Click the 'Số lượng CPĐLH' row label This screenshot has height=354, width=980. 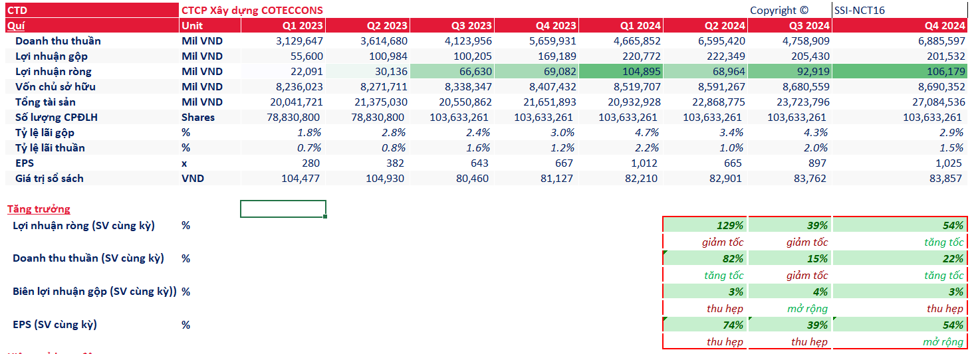(57, 118)
